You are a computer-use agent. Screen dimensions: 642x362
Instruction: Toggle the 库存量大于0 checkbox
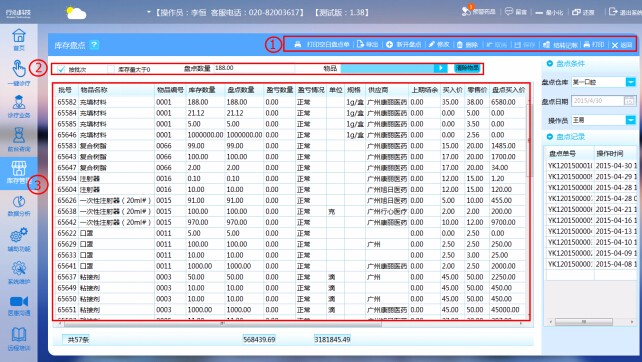pyautogui.click(x=111, y=69)
